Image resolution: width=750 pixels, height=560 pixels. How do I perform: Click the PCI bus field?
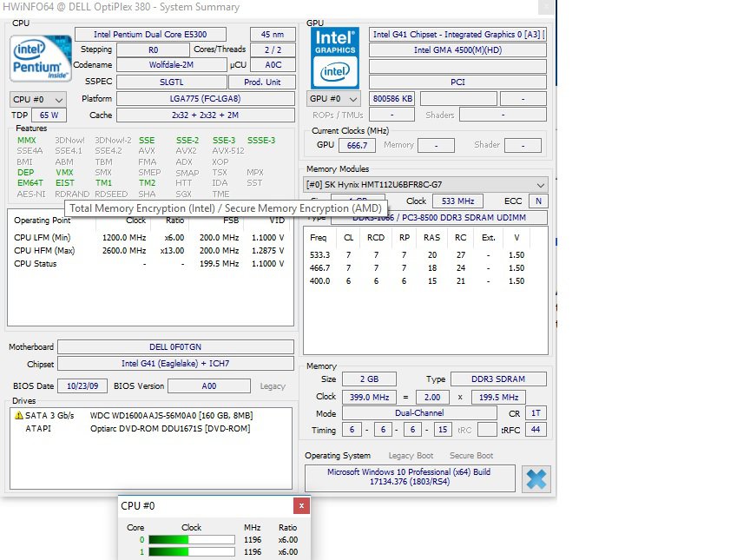tap(457, 82)
